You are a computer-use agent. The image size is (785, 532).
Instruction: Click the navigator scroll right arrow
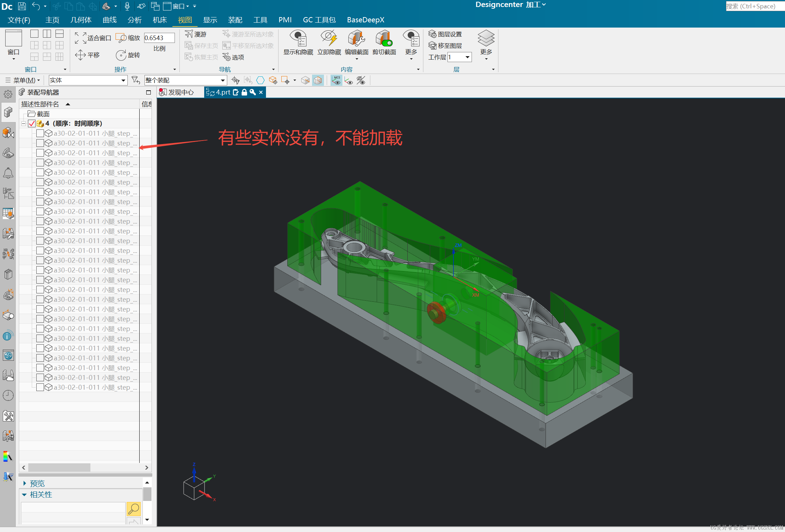pyautogui.click(x=147, y=467)
